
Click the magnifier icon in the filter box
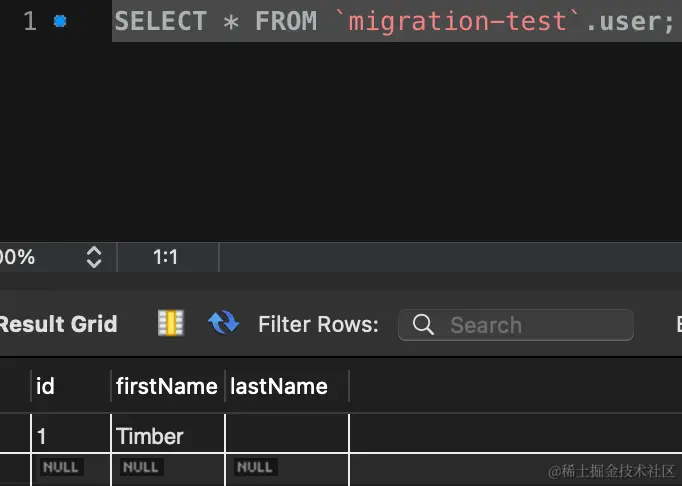pos(423,325)
